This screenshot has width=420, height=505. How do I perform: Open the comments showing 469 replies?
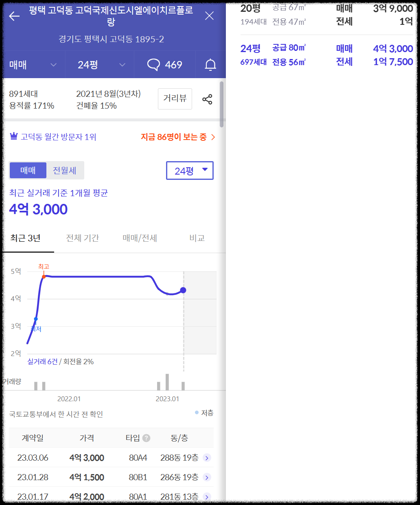click(165, 64)
